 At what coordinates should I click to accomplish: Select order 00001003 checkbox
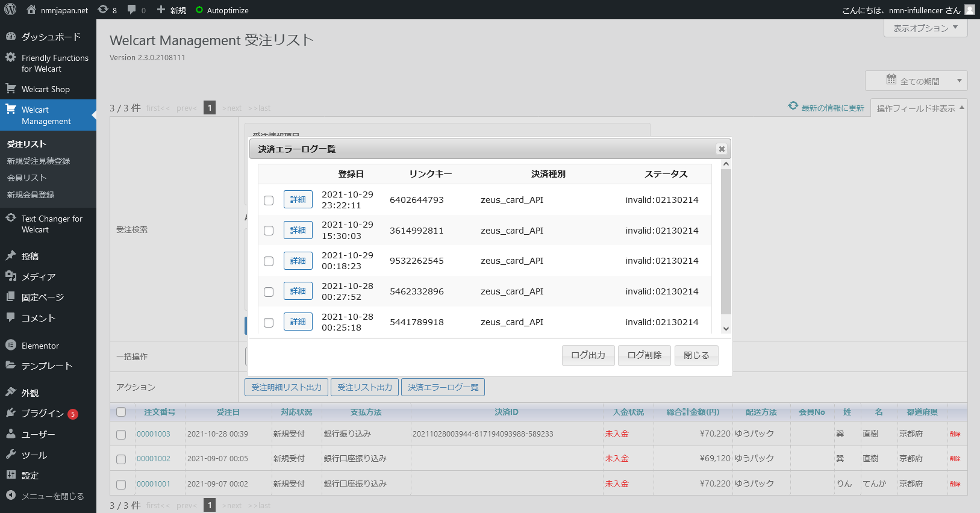click(x=121, y=435)
